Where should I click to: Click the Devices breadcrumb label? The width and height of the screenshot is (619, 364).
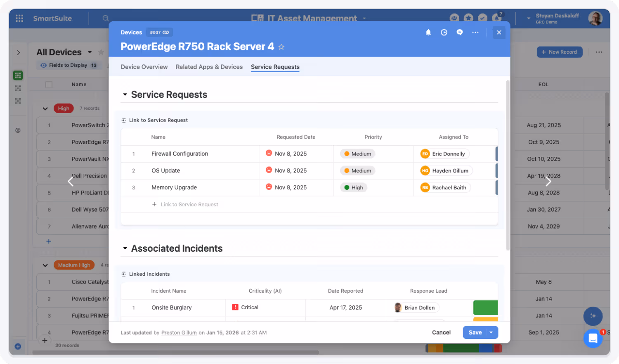pyautogui.click(x=131, y=32)
